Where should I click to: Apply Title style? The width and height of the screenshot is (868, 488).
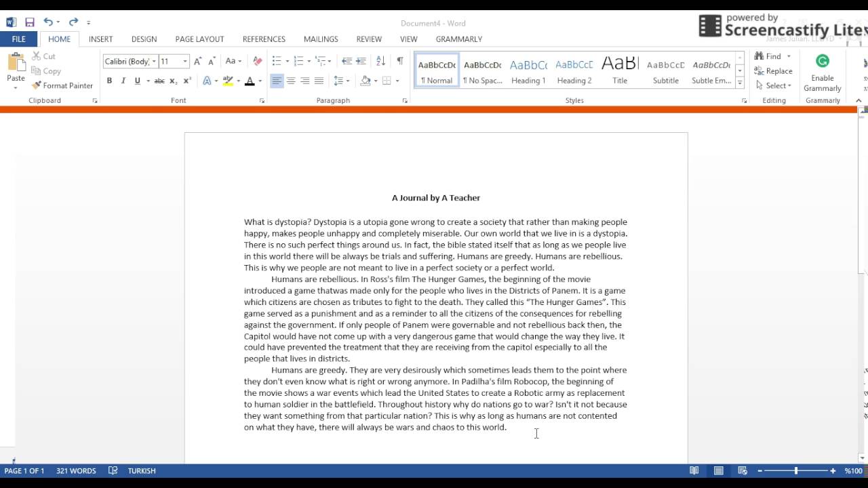(x=620, y=71)
